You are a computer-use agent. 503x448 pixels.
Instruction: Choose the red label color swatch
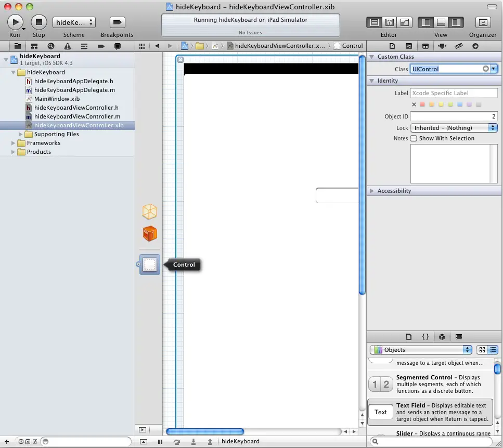(422, 104)
